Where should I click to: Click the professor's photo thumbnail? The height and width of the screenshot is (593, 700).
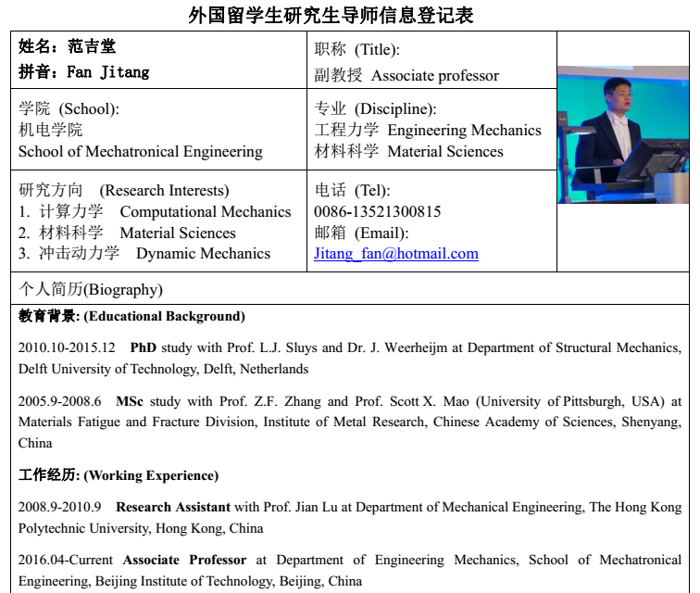[x=622, y=134]
